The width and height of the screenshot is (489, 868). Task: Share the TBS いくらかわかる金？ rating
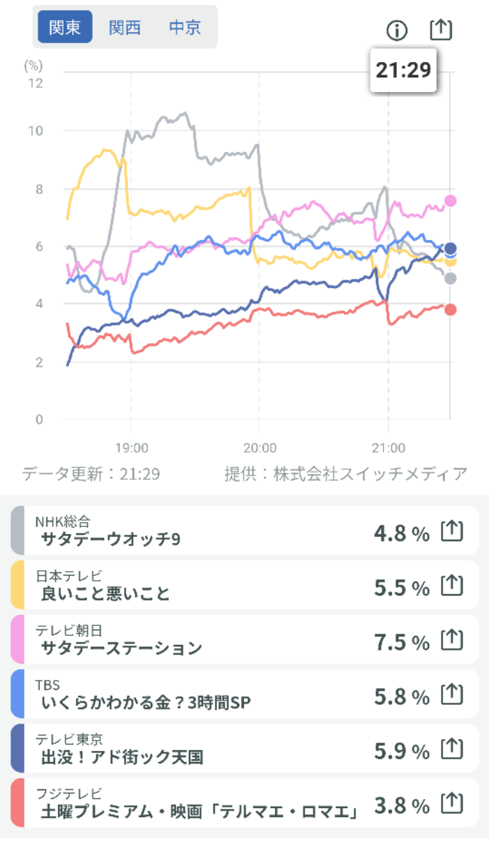[x=452, y=694]
